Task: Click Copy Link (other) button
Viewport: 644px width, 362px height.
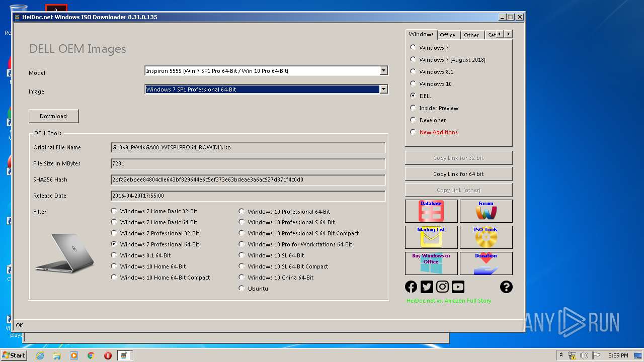Action: click(458, 190)
